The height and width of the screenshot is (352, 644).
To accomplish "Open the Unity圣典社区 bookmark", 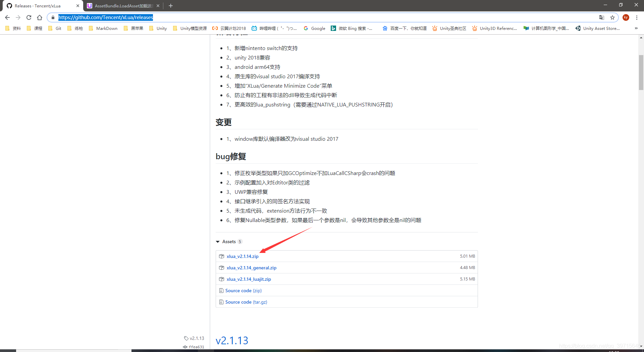I will point(449,28).
